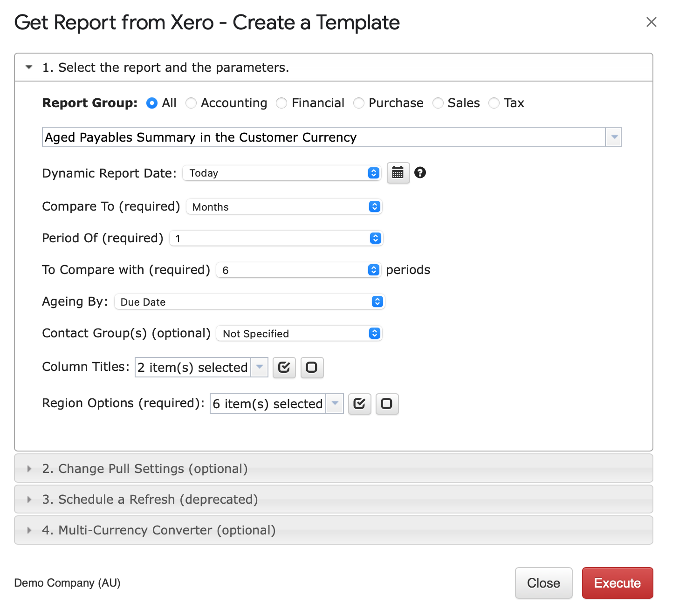This screenshot has width=686, height=616.
Task: Deselect all Column Titles square icon
Action: coord(312,368)
